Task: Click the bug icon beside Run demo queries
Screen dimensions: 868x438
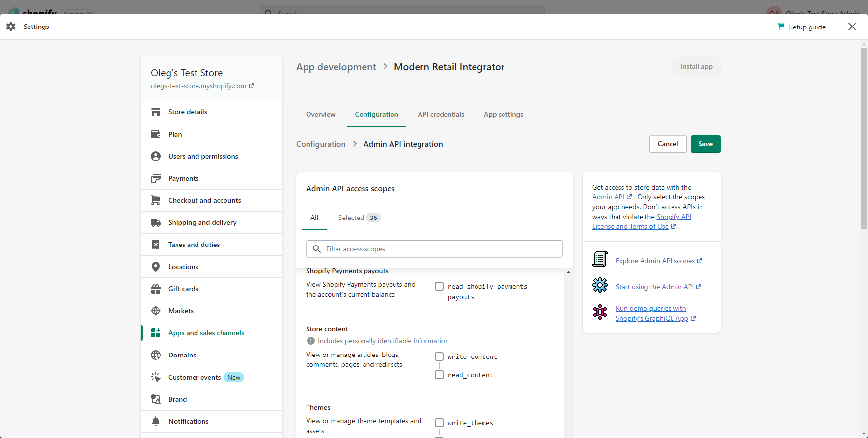Action: pos(600,312)
